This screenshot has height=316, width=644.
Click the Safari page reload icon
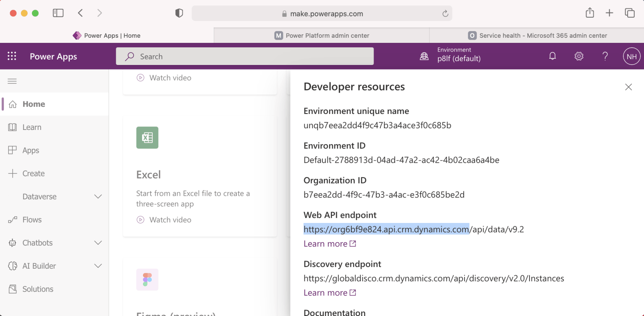(x=445, y=13)
